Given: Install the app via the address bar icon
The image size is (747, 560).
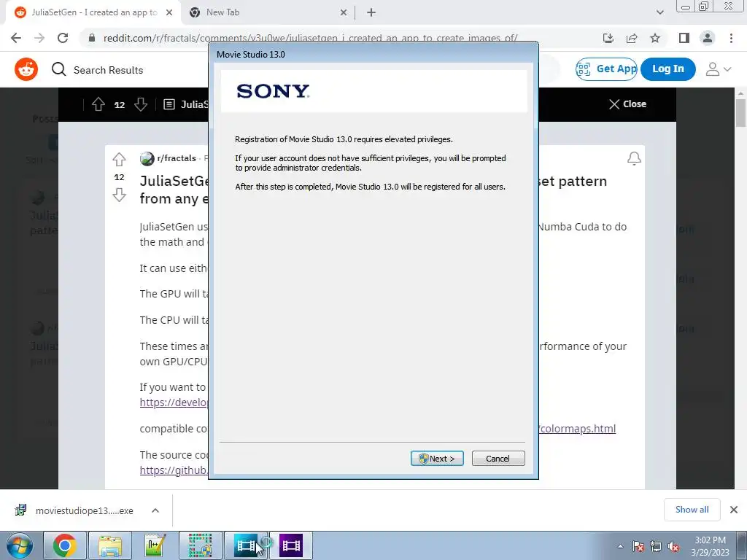Looking at the screenshot, I should (x=608, y=38).
